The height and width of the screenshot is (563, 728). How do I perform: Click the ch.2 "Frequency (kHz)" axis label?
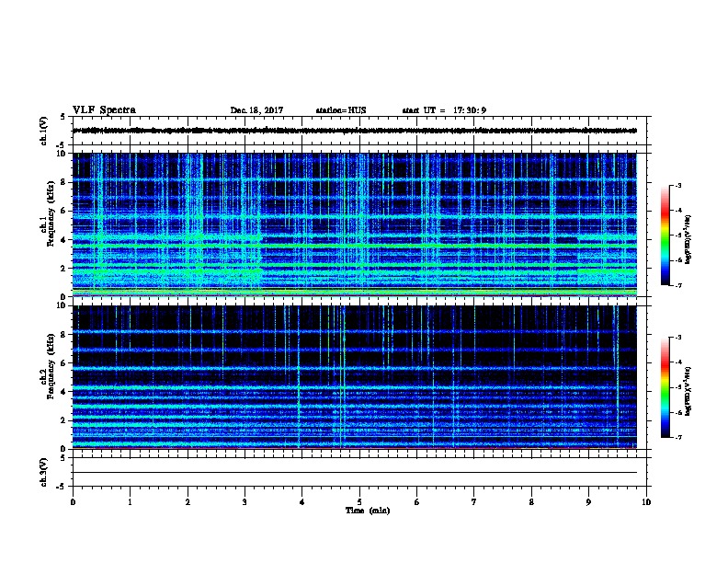[x=51, y=366]
